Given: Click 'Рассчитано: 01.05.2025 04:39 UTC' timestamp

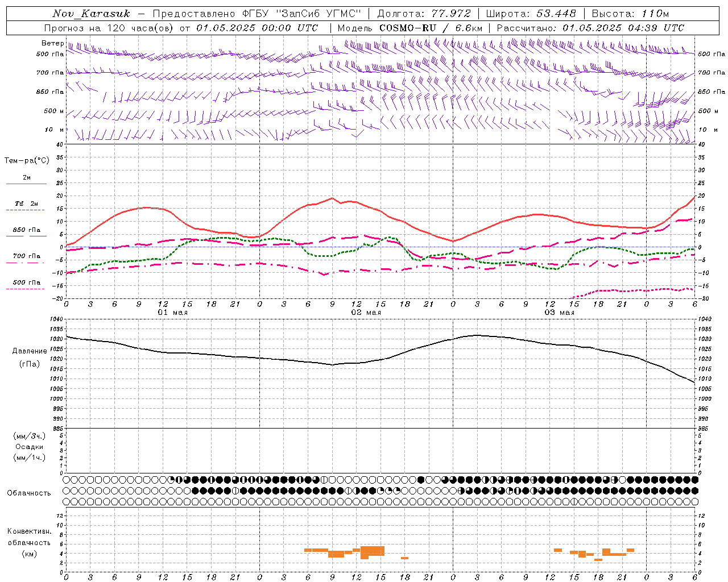Looking at the screenshot, I should pyautogui.click(x=590, y=28).
